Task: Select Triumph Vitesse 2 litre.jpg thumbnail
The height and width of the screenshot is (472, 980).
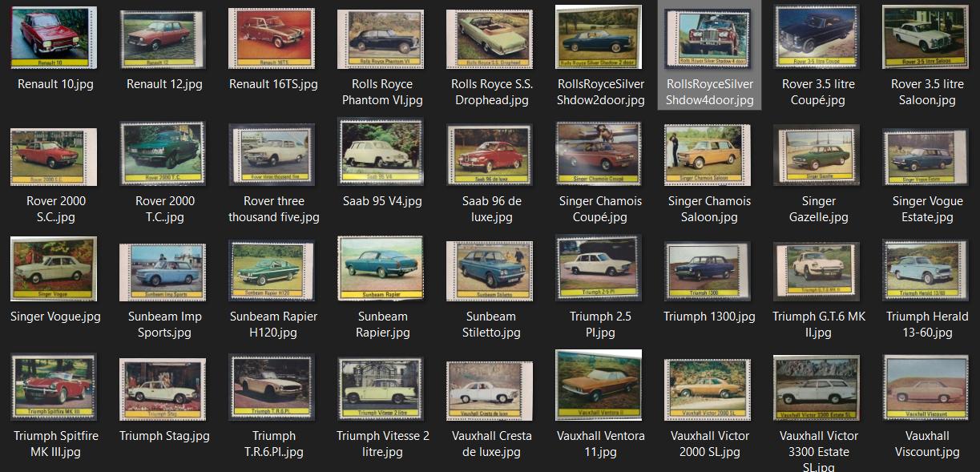Action: point(381,389)
